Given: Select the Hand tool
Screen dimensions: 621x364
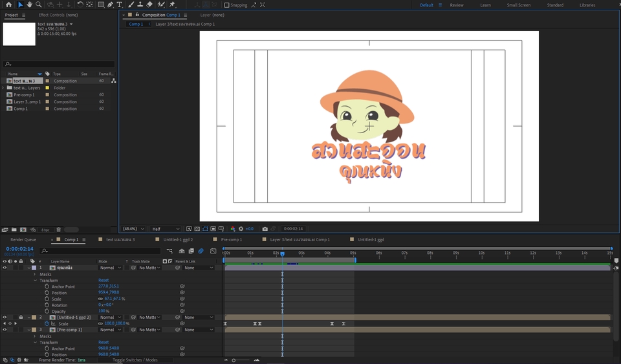Looking at the screenshot, I should pyautogui.click(x=29, y=5).
